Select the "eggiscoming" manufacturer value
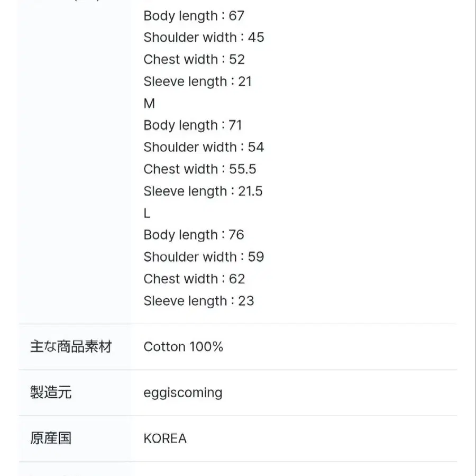 tap(183, 393)
